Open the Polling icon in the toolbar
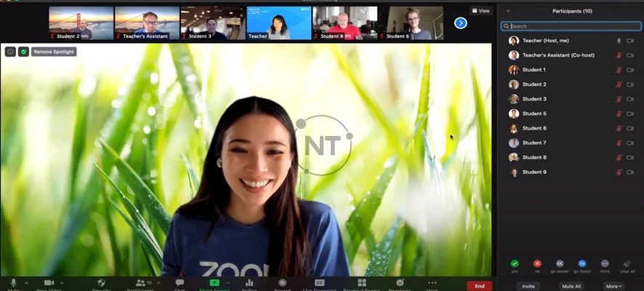The image size is (644, 291). 249,283
